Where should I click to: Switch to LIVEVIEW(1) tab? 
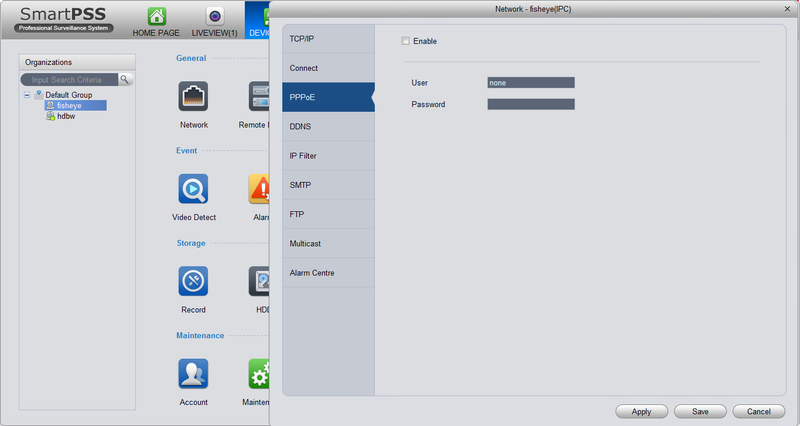[x=214, y=21]
